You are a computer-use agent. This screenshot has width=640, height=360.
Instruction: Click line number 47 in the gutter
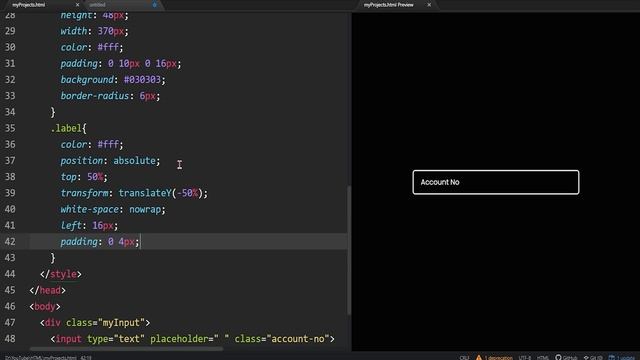click(10, 322)
